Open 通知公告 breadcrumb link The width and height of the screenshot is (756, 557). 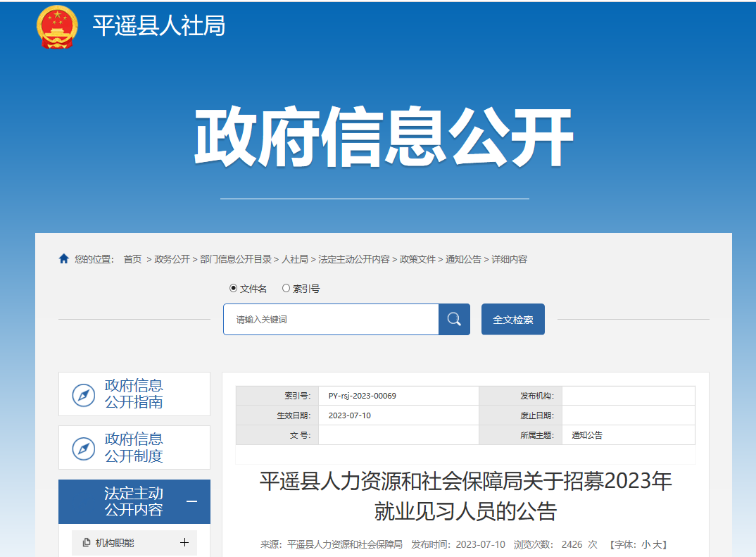coord(463,259)
